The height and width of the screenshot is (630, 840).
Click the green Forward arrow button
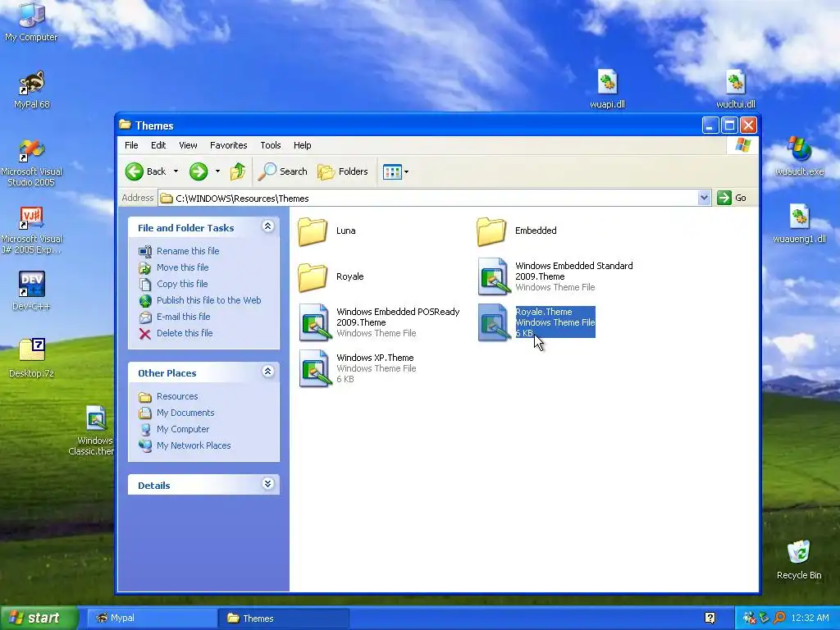click(x=199, y=171)
